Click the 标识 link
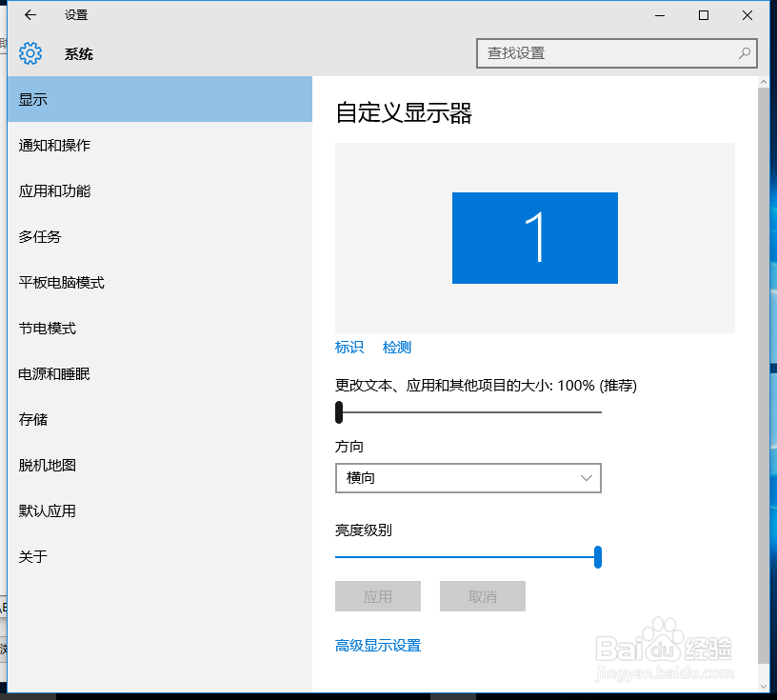Viewport: 777px width, 700px height. 349,347
